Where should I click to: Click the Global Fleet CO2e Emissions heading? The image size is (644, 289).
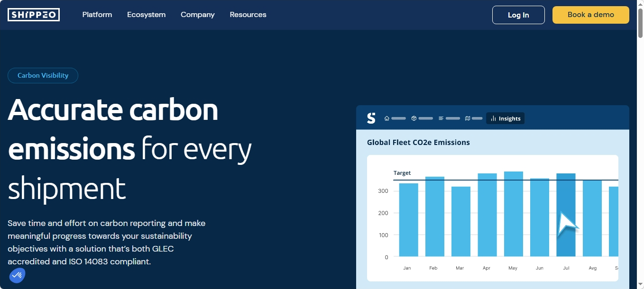point(418,142)
